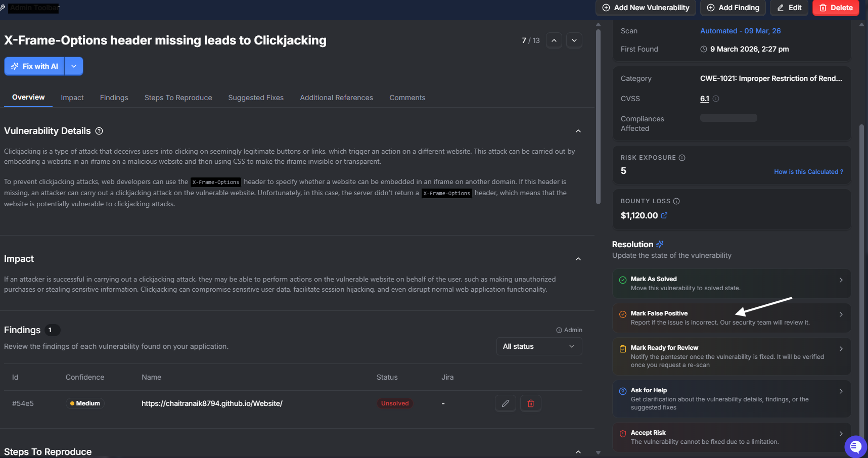868x458 pixels.
Task: Click the Medium confidence badge
Action: coord(85,403)
